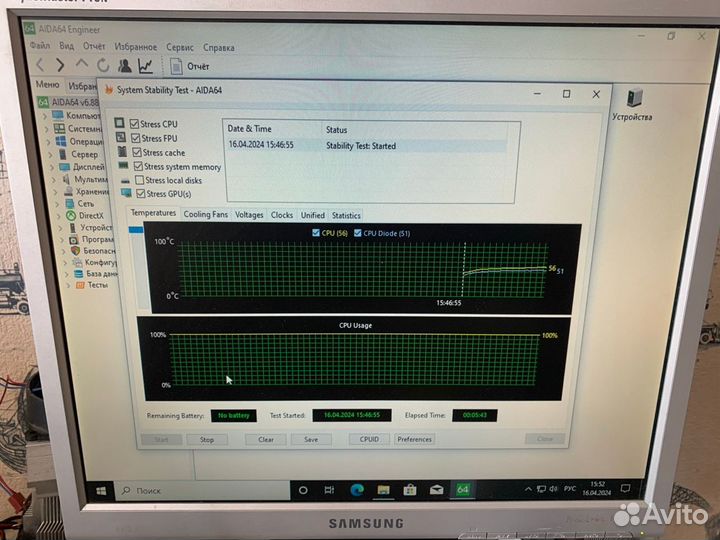Image resolution: width=720 pixels, height=540 pixels.
Task: Click the Refresh icon in the AIDA64 toolbar
Action: click(x=101, y=66)
